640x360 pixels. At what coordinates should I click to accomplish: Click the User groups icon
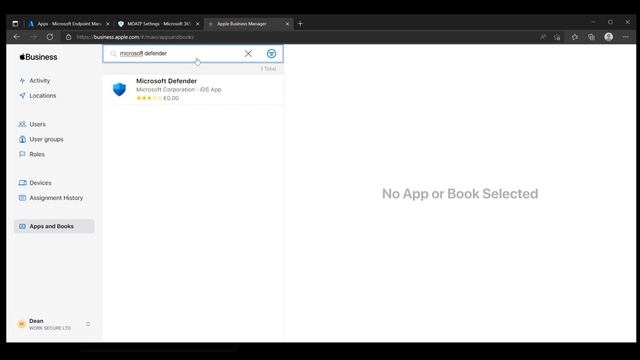tap(22, 139)
